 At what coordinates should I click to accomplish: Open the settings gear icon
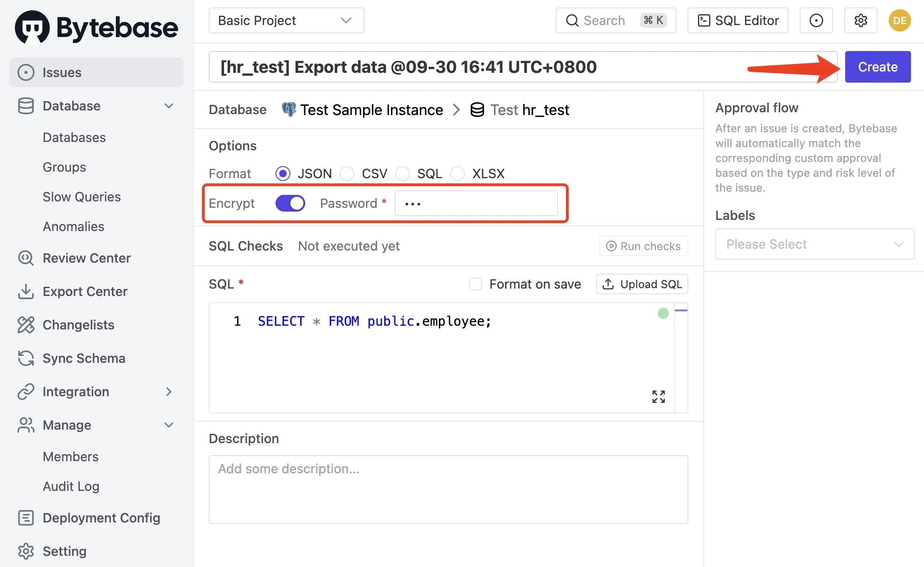[860, 20]
